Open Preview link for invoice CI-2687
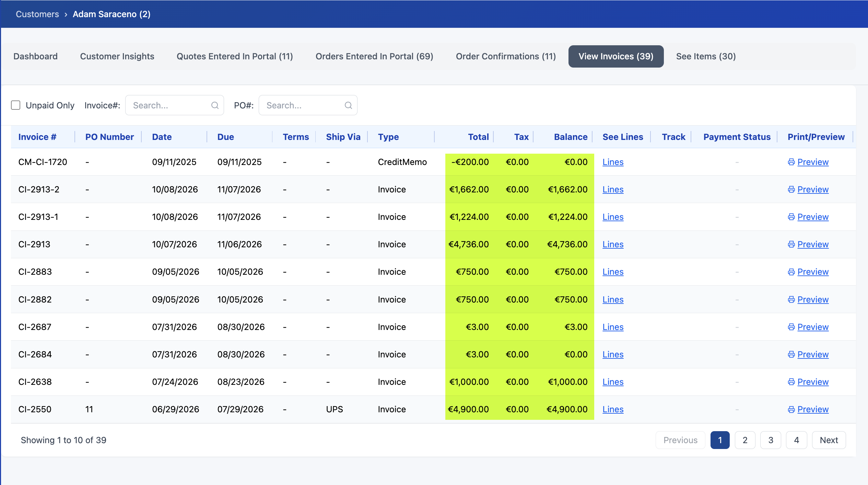The width and height of the screenshot is (868, 485). coord(813,327)
